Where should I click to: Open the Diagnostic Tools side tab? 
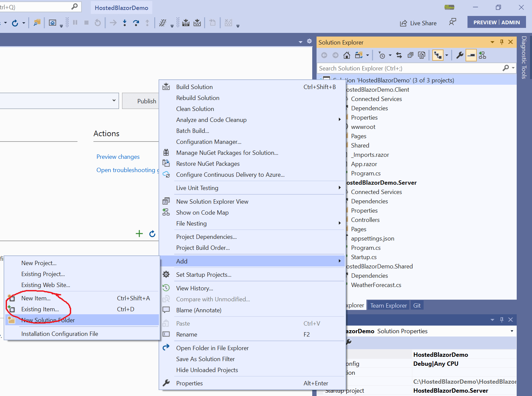coord(524,57)
